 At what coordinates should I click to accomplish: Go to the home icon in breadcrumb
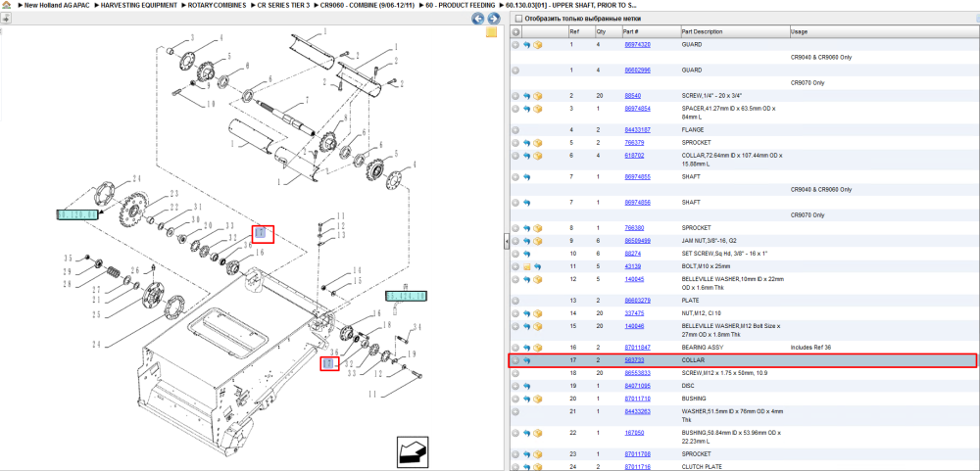(x=6, y=5)
